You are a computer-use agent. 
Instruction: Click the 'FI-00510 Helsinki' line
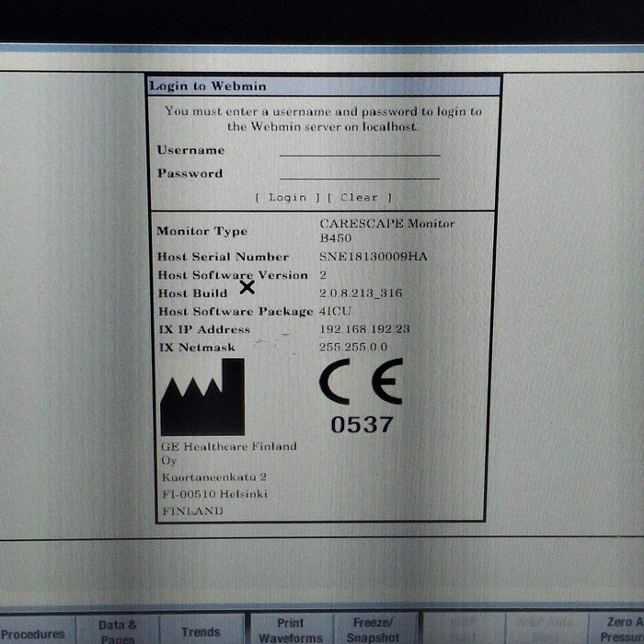tap(214, 494)
